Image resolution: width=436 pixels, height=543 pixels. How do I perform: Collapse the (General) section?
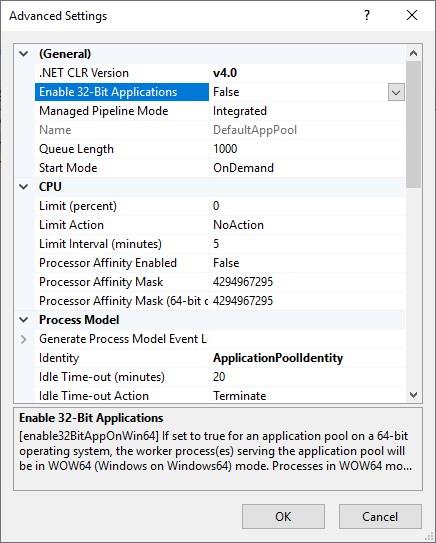[x=24, y=54]
